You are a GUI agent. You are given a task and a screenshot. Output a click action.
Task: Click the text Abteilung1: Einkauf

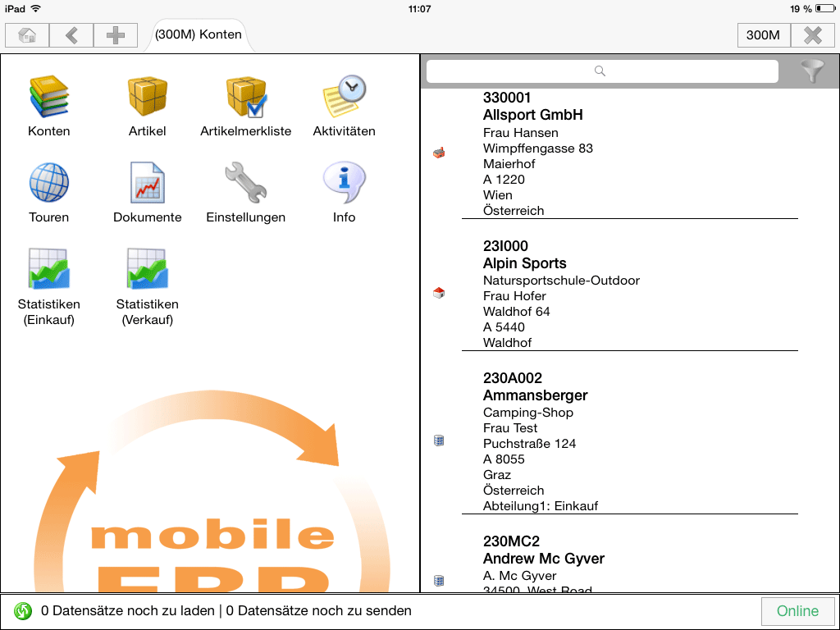541,505
